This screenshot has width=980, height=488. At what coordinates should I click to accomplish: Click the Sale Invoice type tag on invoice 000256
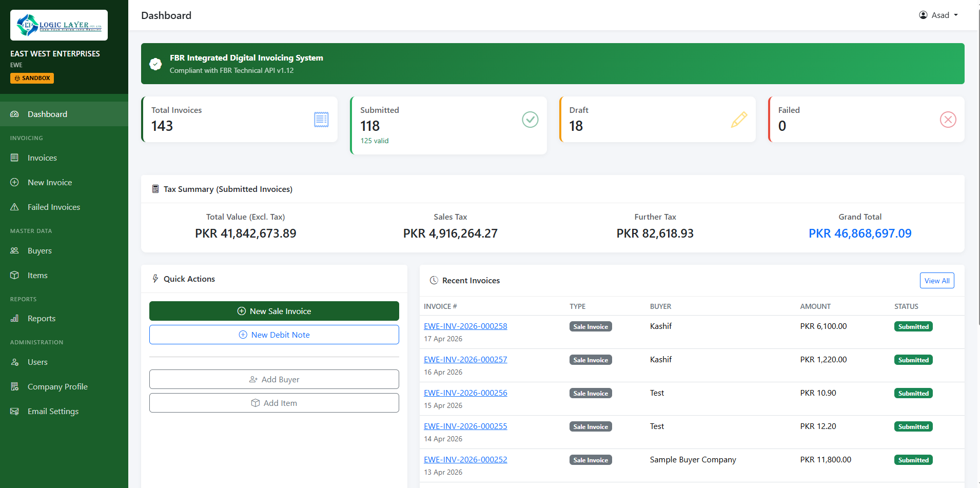click(x=590, y=393)
